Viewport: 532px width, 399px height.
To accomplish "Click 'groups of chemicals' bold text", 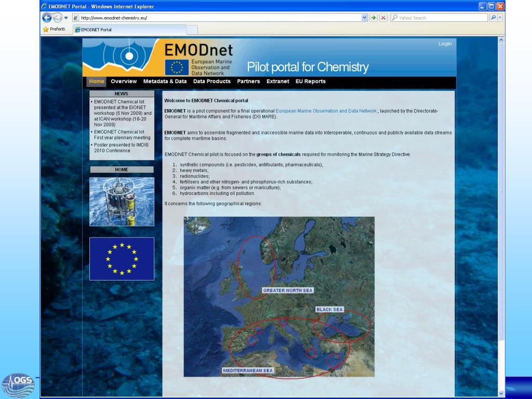I will 278,154.
